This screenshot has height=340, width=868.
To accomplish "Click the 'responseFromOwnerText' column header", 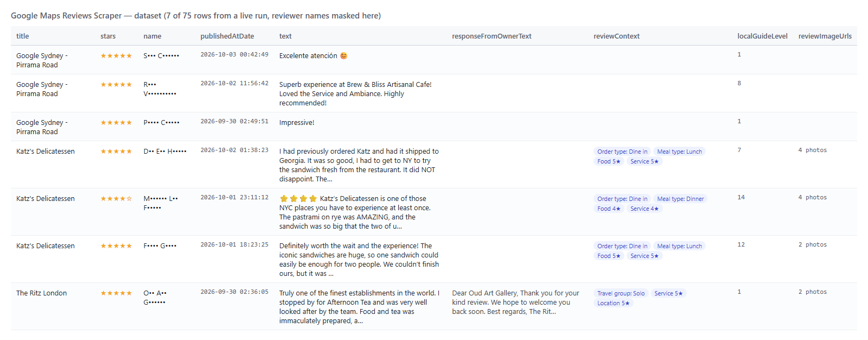I will [492, 36].
